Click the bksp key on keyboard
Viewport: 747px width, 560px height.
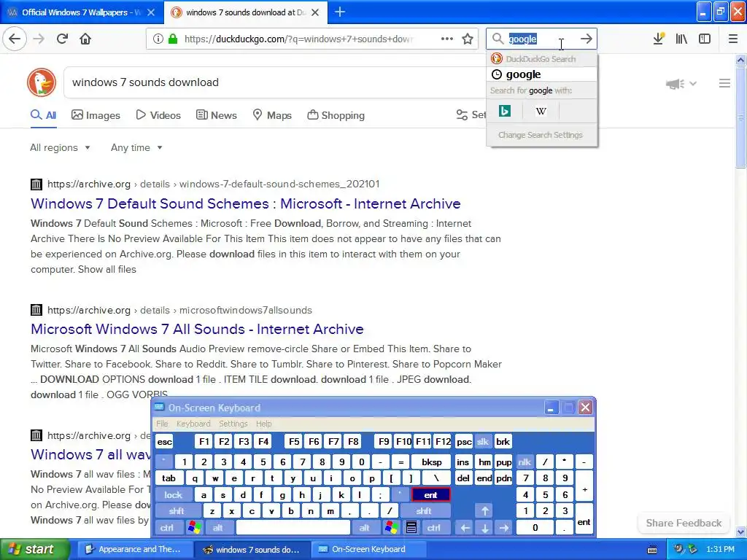tap(432, 462)
